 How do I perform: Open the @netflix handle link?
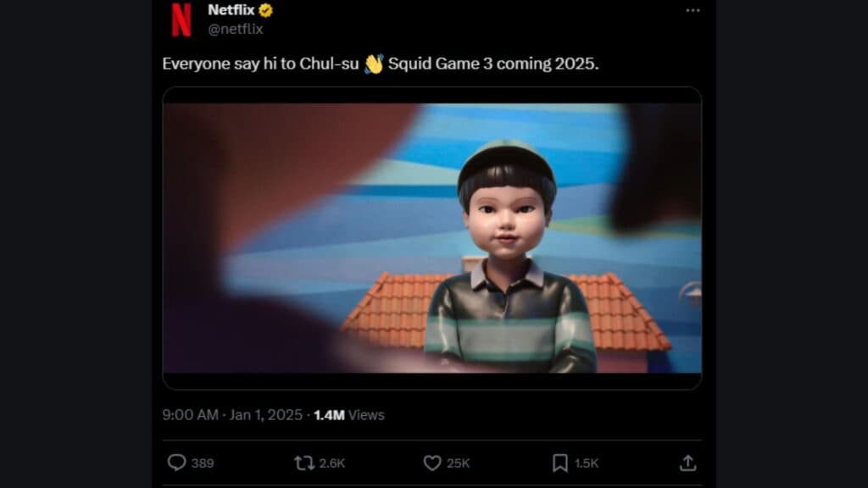click(x=236, y=29)
